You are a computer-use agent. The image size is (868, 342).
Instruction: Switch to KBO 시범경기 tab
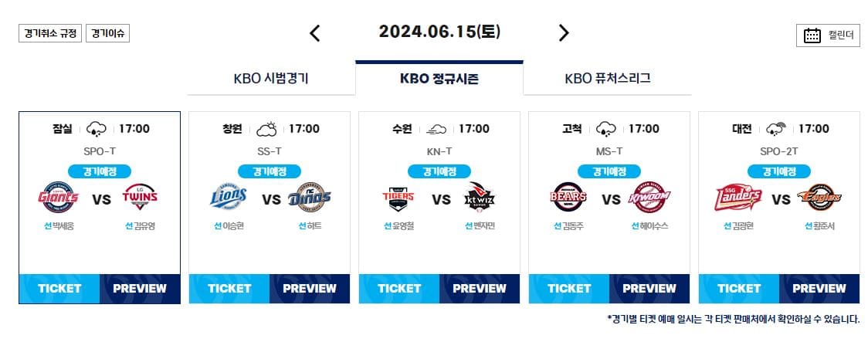pyautogui.click(x=271, y=79)
